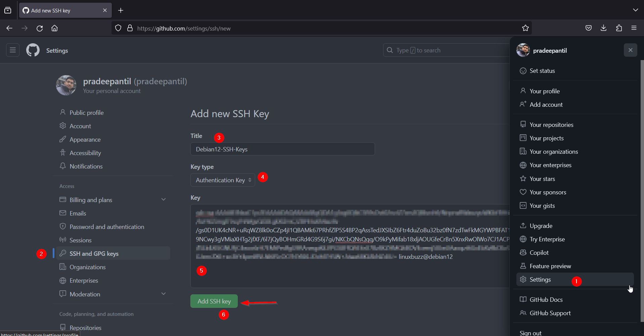Open Copilot from user menu
Viewport: 644px width, 336px height.
tap(575, 252)
